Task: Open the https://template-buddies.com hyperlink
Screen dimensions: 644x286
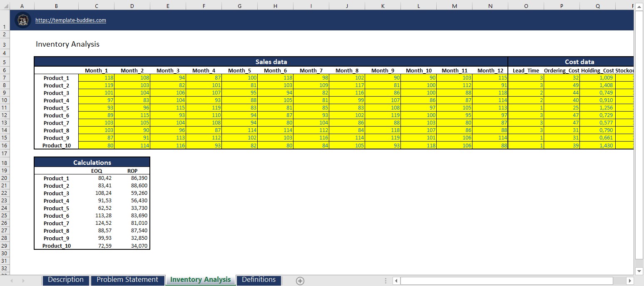Action: [71, 20]
